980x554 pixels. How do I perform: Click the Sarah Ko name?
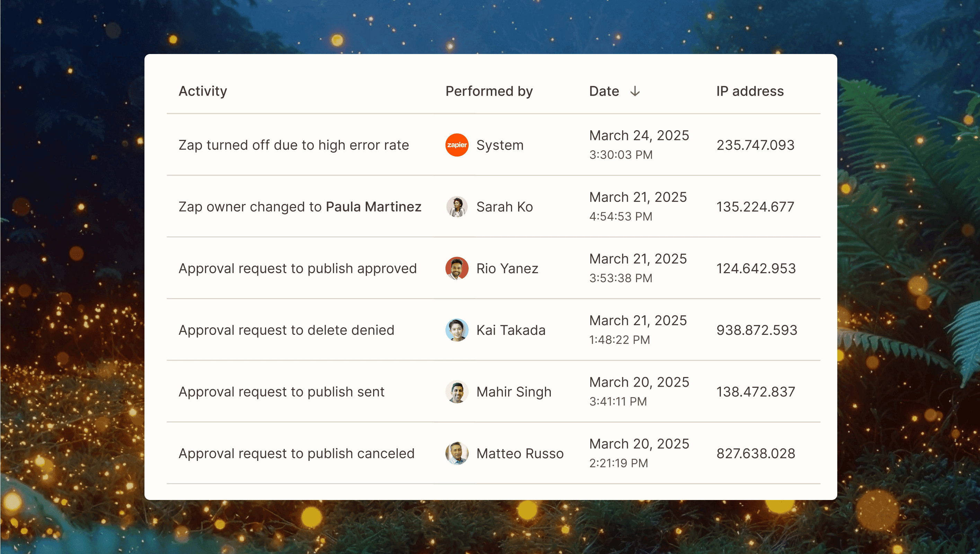pyautogui.click(x=504, y=207)
